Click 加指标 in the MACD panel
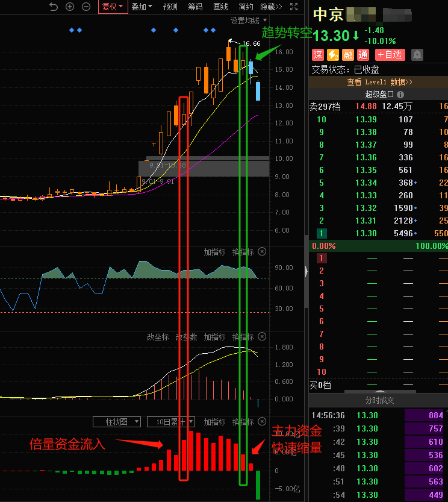This screenshot has height=502, width=448. pos(215,337)
